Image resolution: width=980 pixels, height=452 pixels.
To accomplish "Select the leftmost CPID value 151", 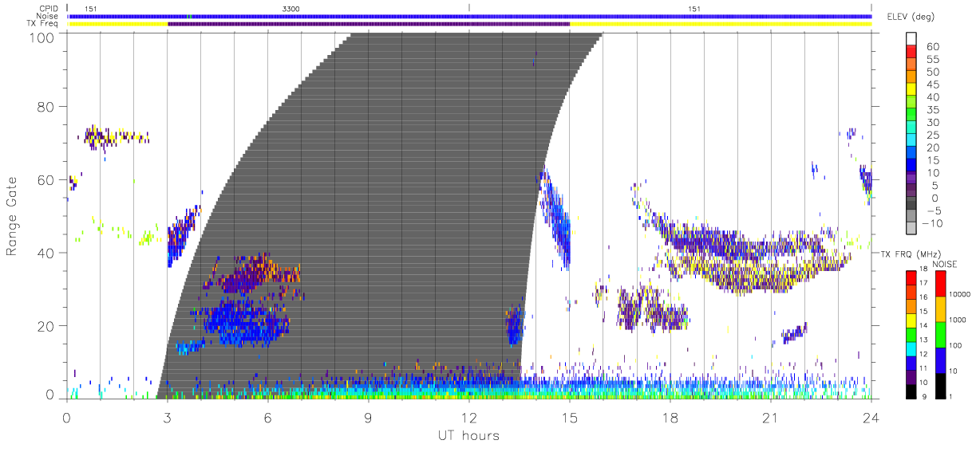I will click(x=91, y=8).
